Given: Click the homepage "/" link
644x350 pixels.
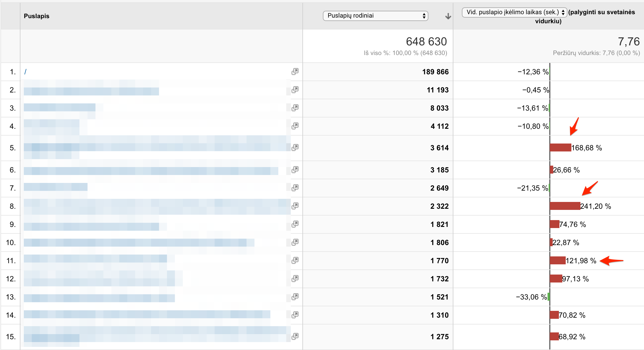Looking at the screenshot, I should (26, 72).
